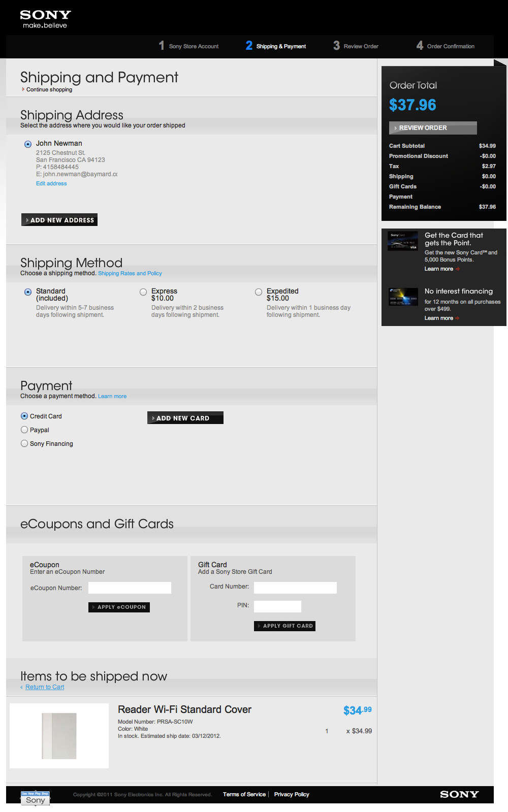Select Sony Financing payment method
Viewport: 508px width, 812px height.
24,443
